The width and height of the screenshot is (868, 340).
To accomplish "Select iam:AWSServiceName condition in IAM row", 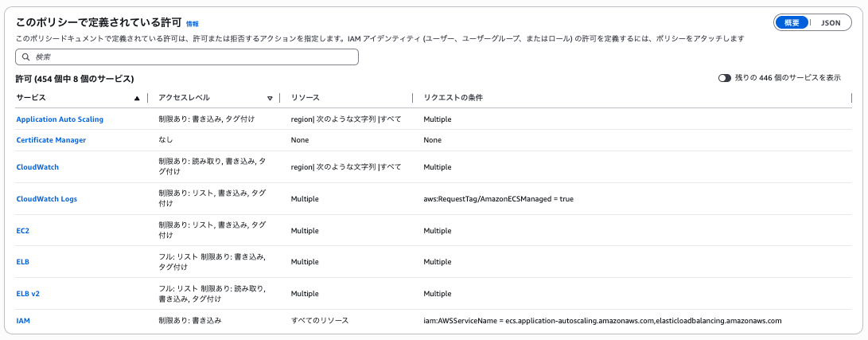I will 602,321.
